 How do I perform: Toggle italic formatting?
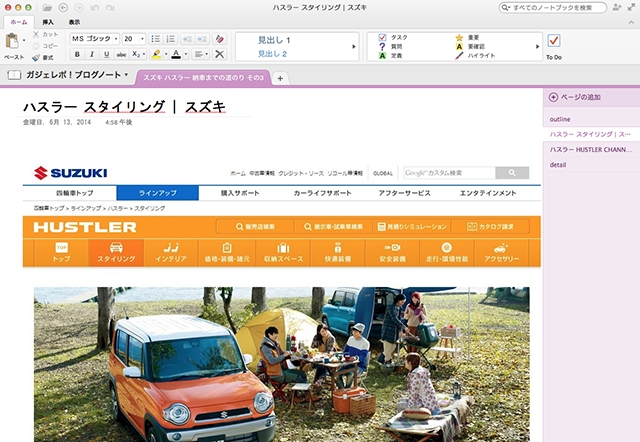tap(92, 54)
